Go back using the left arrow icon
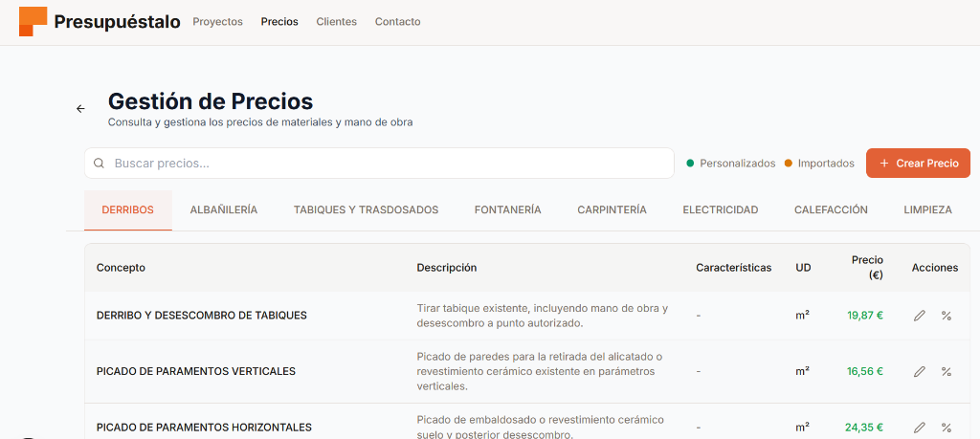 (80, 109)
